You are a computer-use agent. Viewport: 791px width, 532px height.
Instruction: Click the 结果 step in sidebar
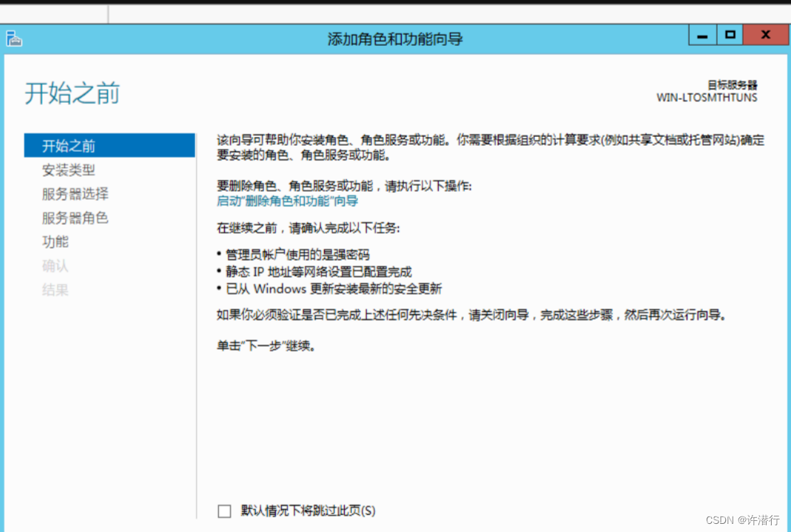pos(55,290)
